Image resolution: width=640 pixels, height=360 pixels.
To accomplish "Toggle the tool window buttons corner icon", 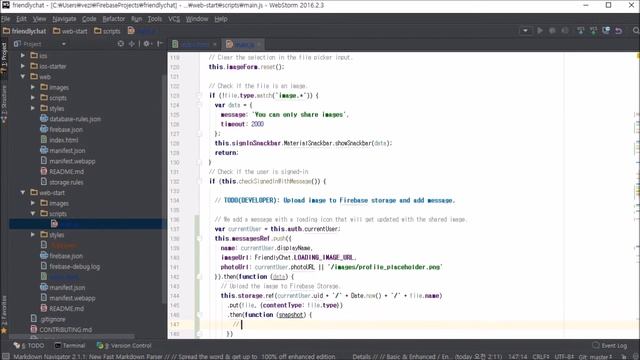I will pos(5,356).
